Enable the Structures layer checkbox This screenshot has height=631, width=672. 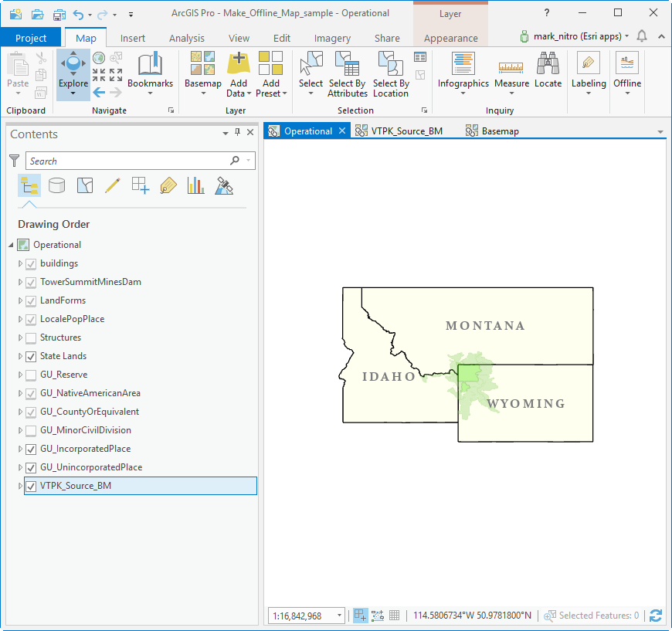31,338
